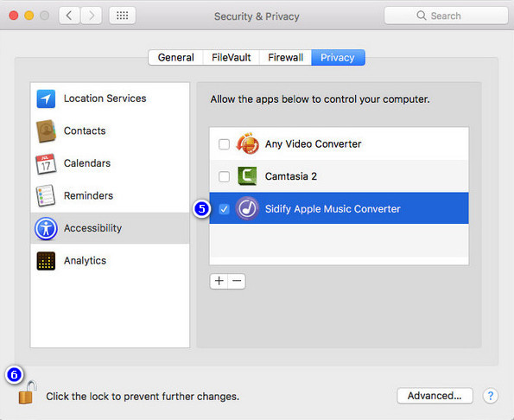Go forward with the right chevron
Image resolution: width=514 pixels, height=420 pixels.
pyautogui.click(x=91, y=16)
